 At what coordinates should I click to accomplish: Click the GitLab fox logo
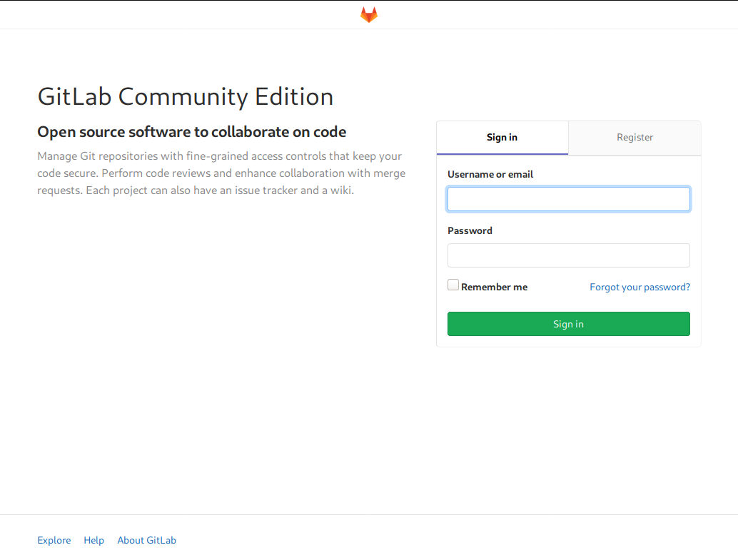[x=368, y=15]
